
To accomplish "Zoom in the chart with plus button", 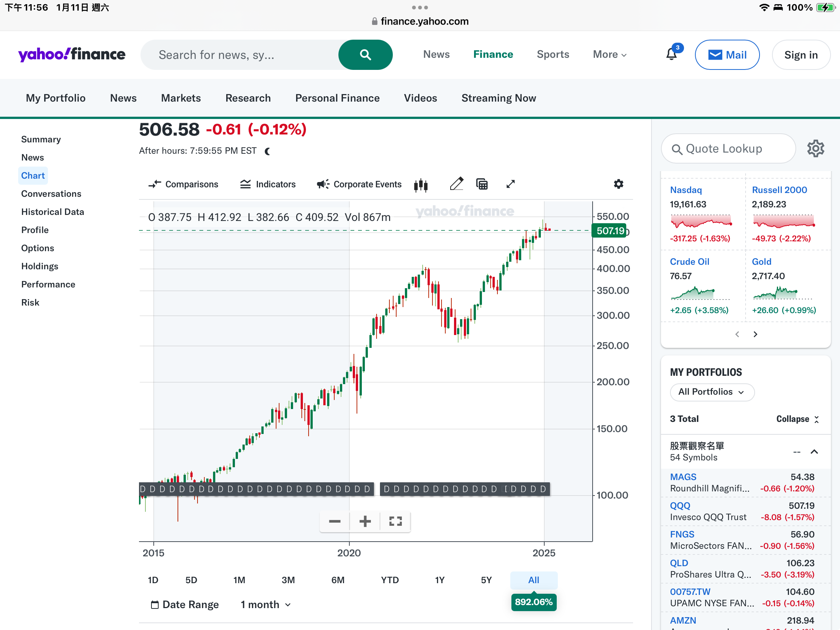I will [x=365, y=521].
